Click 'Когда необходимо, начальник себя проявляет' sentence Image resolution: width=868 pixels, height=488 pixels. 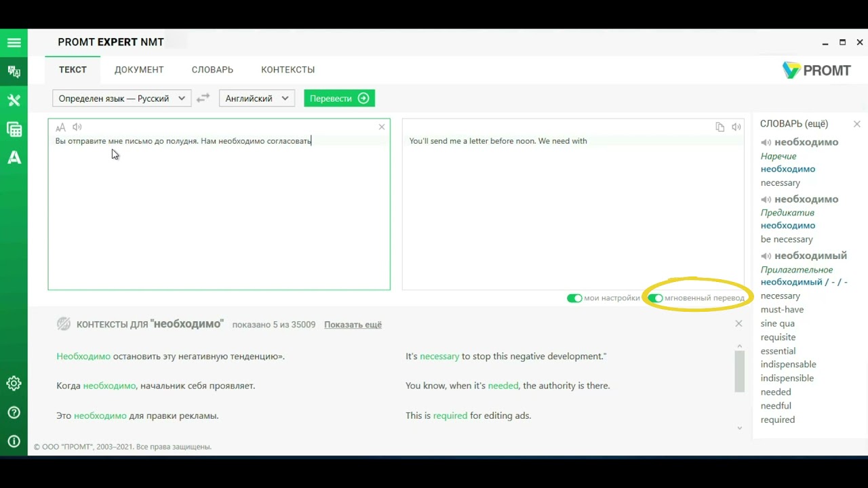click(156, 386)
